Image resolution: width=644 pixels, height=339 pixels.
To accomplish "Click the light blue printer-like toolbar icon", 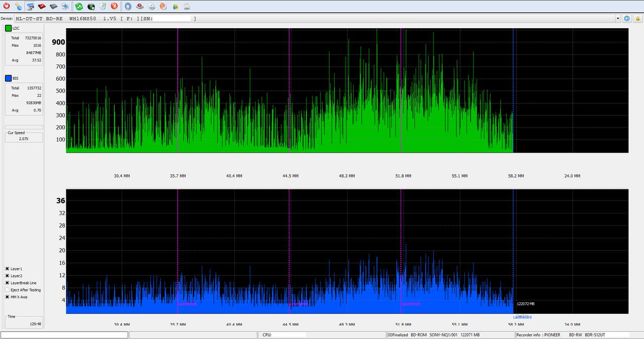I will (65, 6).
